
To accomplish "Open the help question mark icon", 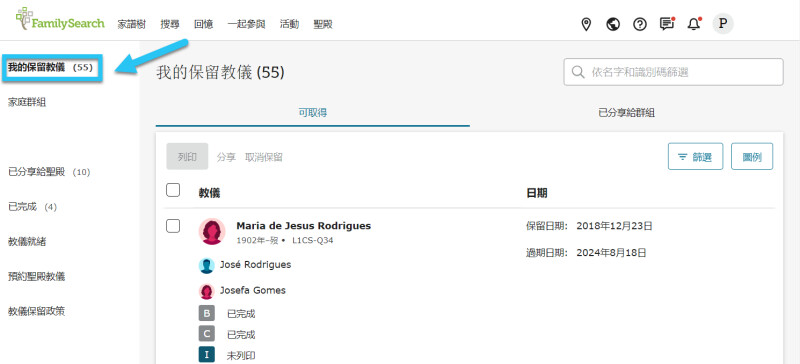I will click(640, 24).
